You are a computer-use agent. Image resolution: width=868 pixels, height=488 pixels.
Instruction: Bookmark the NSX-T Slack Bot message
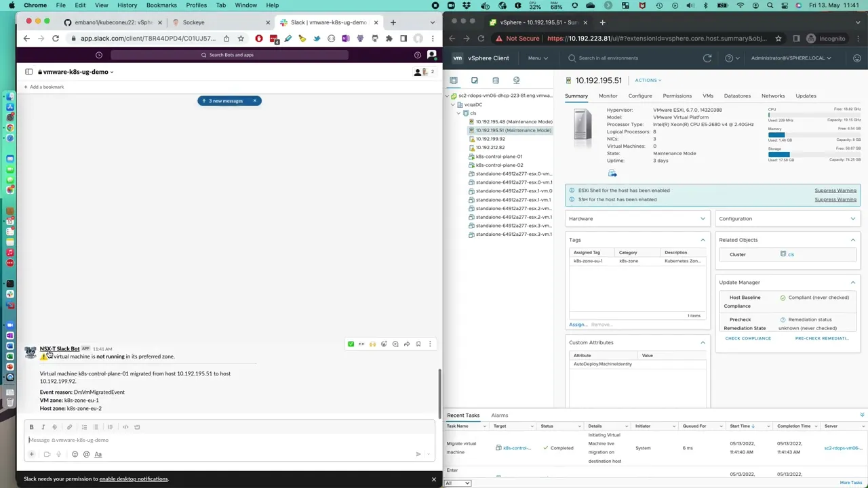418,344
